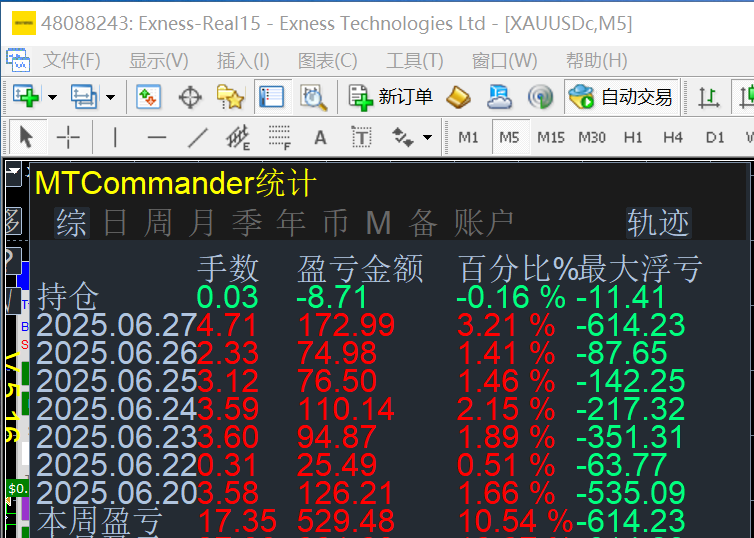This screenshot has height=538, width=754.
Task: Click the 2025.06.27 date row
Action: tap(117, 325)
